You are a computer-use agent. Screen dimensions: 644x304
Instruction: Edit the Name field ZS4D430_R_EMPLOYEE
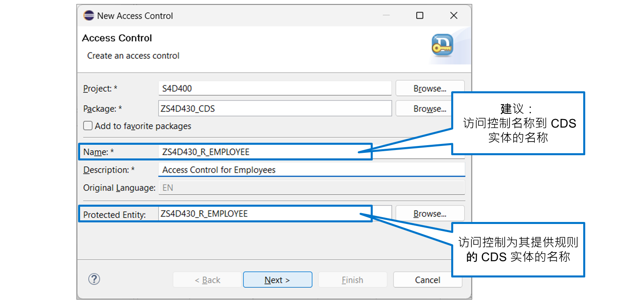coord(265,152)
